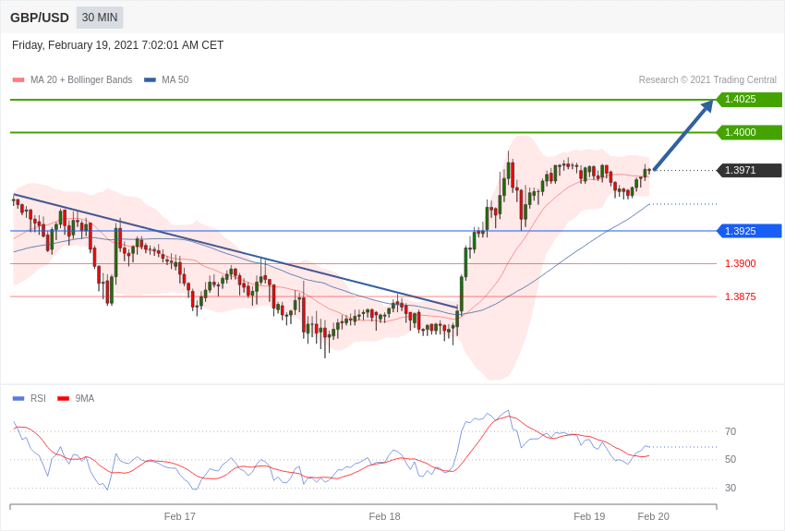Click the blue upward forecast arrow head

706,106
